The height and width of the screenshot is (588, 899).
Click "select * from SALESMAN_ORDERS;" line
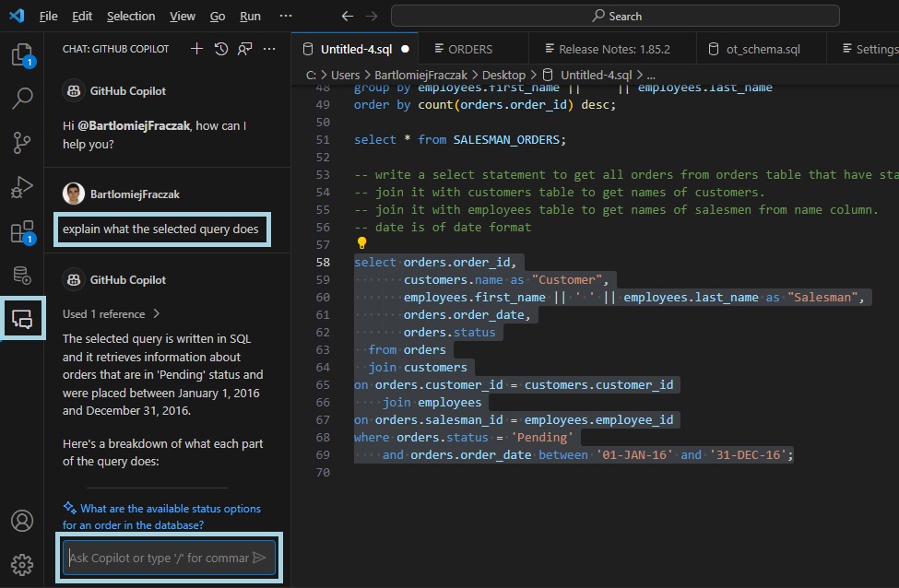460,139
